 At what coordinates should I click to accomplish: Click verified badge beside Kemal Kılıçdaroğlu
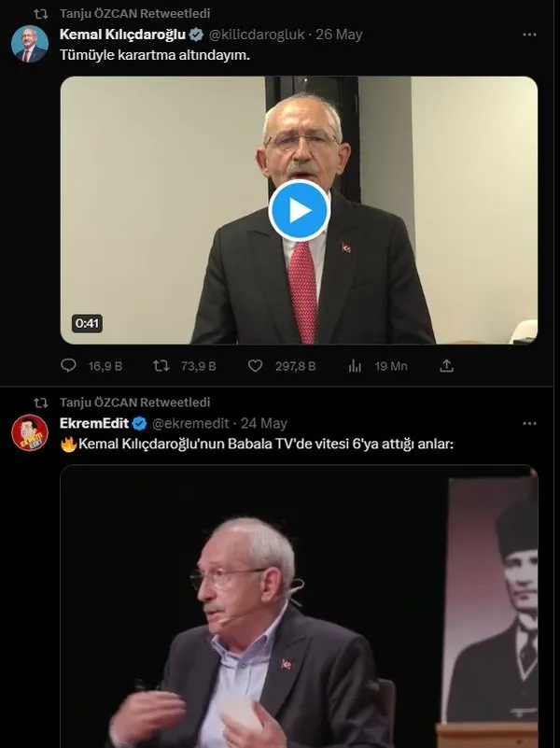[x=196, y=35]
